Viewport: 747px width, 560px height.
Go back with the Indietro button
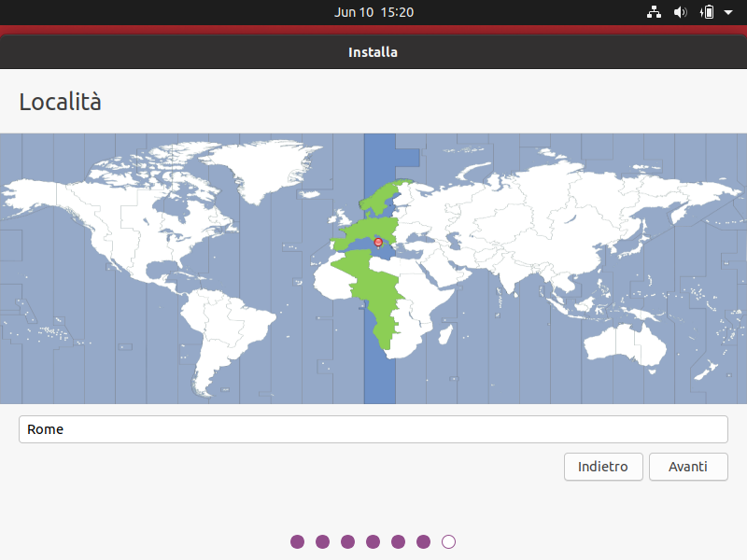pyautogui.click(x=603, y=467)
